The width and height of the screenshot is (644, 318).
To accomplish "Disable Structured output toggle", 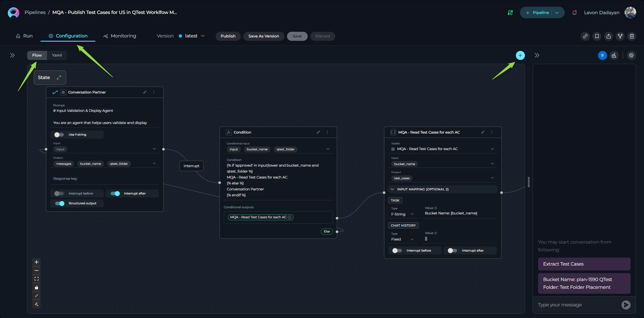I will tap(59, 203).
